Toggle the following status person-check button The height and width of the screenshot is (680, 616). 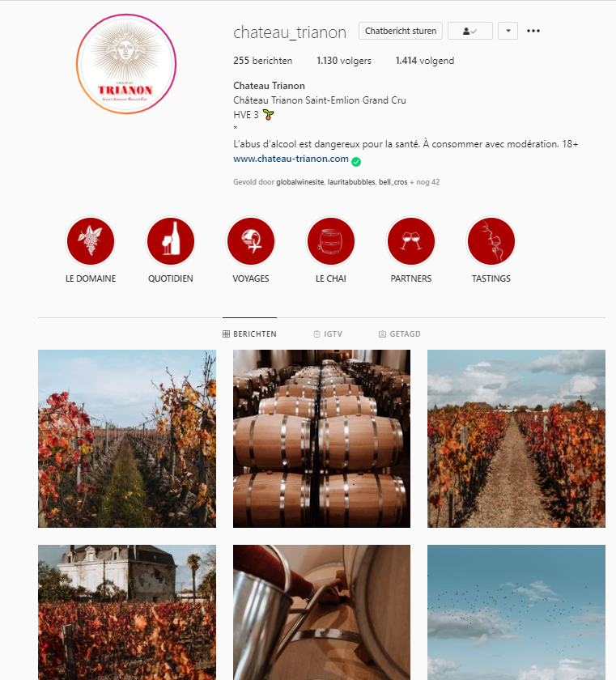(x=470, y=31)
